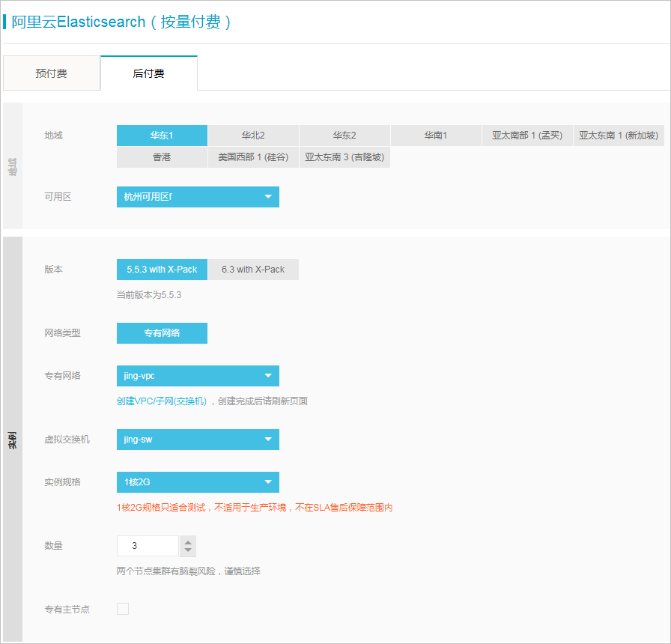Open the jing-vpc VPC dropdown

tap(198, 376)
